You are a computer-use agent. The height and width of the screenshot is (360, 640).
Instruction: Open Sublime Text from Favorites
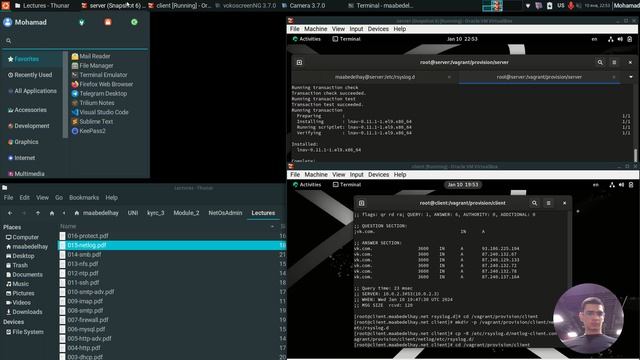(92, 122)
